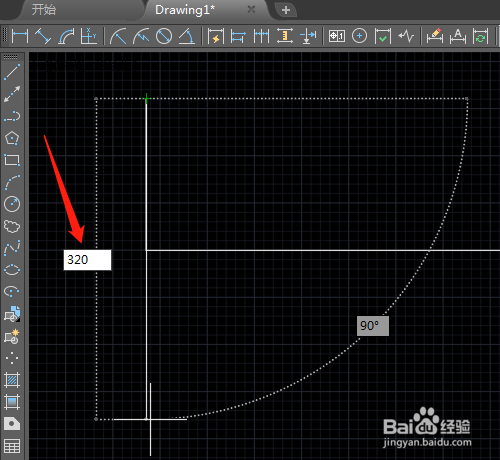The image size is (500, 460).
Task: Select the Polygon tool
Action: [x=12, y=138]
